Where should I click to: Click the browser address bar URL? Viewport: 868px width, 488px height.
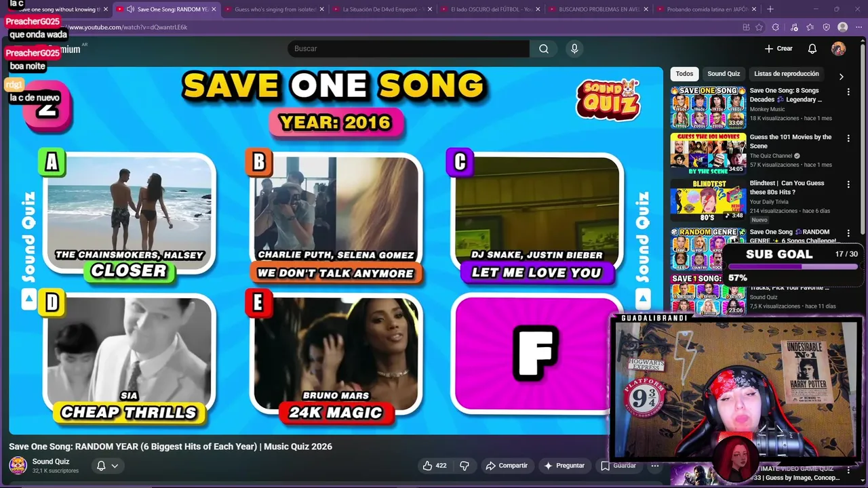127,27
